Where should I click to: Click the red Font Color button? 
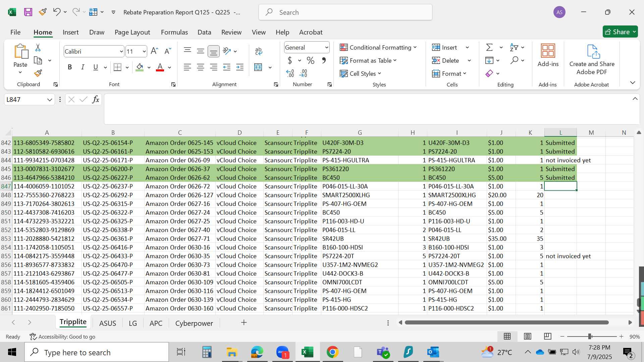[x=160, y=67]
